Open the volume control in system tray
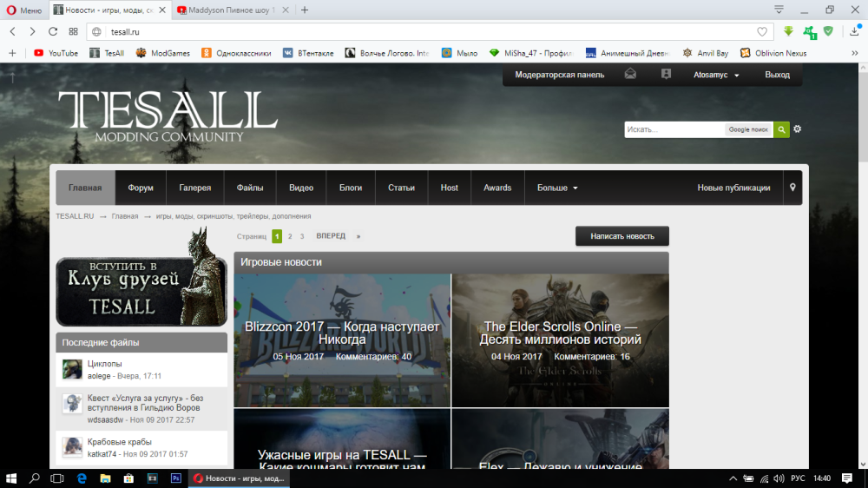Viewport: 868px width, 488px height. pyautogui.click(x=779, y=478)
